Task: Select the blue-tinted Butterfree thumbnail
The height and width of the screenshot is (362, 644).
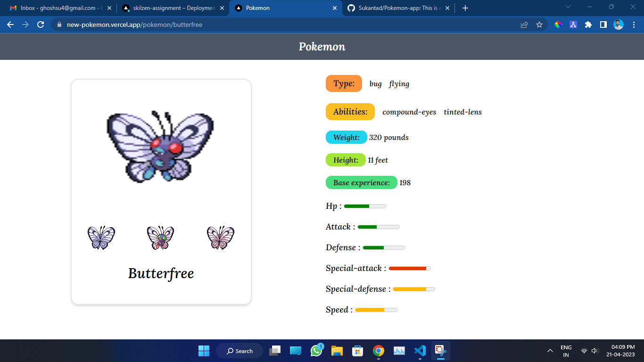Action: tap(101, 238)
